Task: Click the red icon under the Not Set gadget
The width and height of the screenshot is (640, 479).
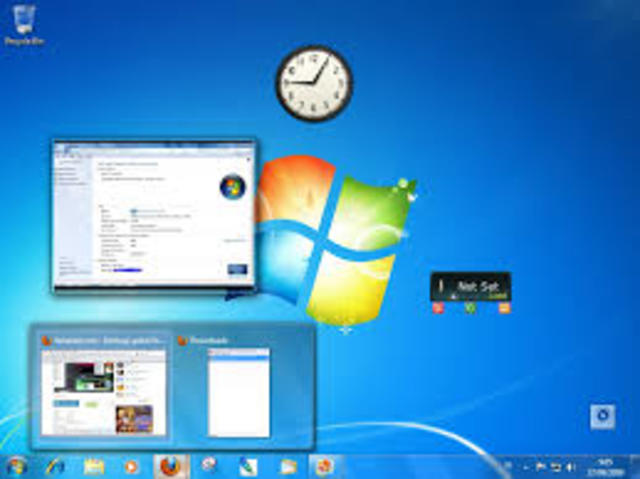Action: click(x=438, y=308)
